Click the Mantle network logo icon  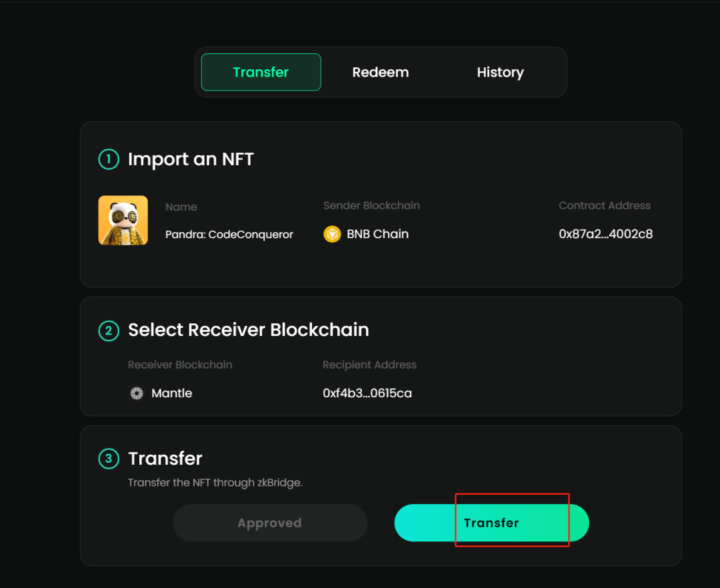[137, 393]
